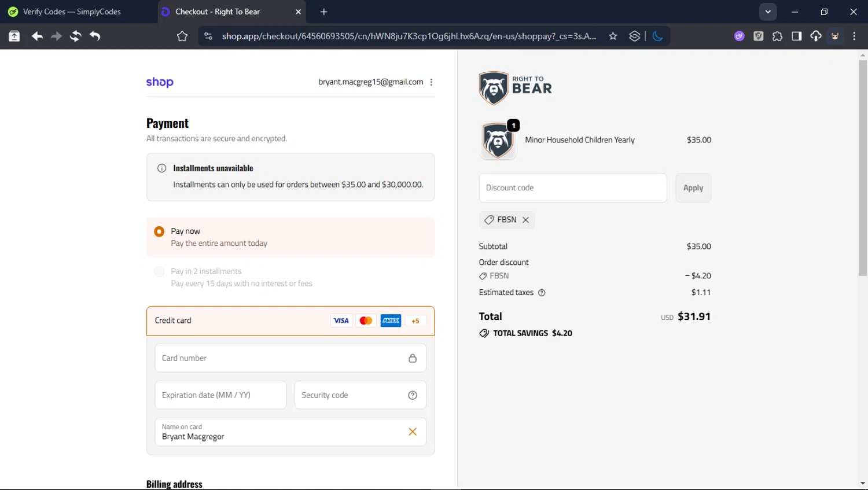The width and height of the screenshot is (868, 490).
Task: Select the Pay in 2 installments radio button
Action: 159,271
